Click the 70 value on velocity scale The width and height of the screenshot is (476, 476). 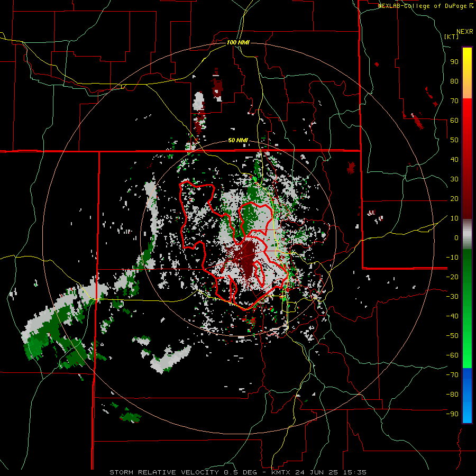point(454,101)
